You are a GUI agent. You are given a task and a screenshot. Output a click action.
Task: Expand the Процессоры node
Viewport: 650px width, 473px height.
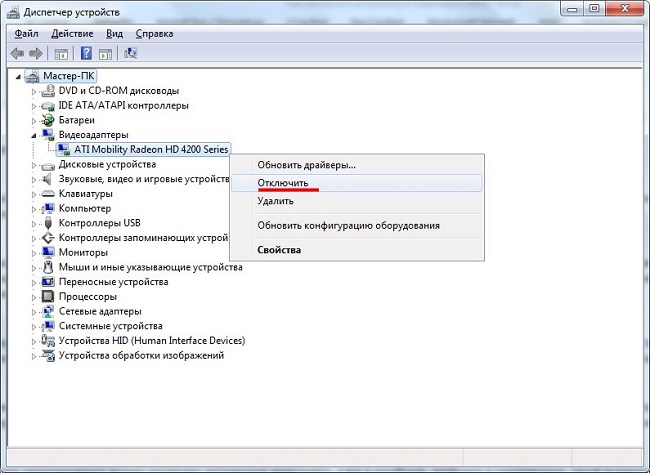[x=34, y=297]
